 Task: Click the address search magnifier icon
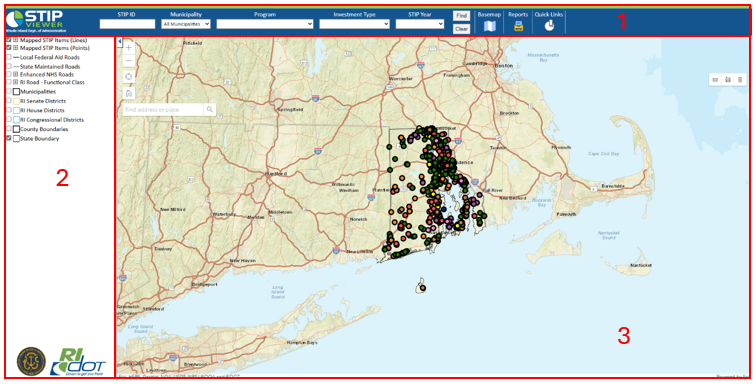pos(210,110)
